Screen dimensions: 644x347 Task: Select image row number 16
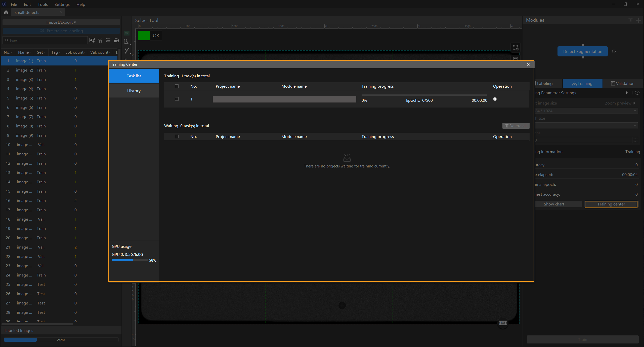point(55,201)
